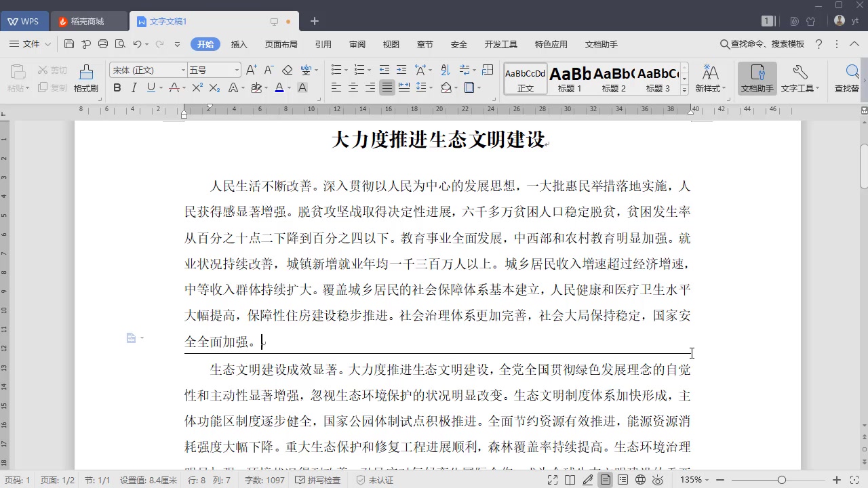Expand the line spacing dropdown
Image resolution: width=868 pixels, height=488 pixels.
(431, 87)
